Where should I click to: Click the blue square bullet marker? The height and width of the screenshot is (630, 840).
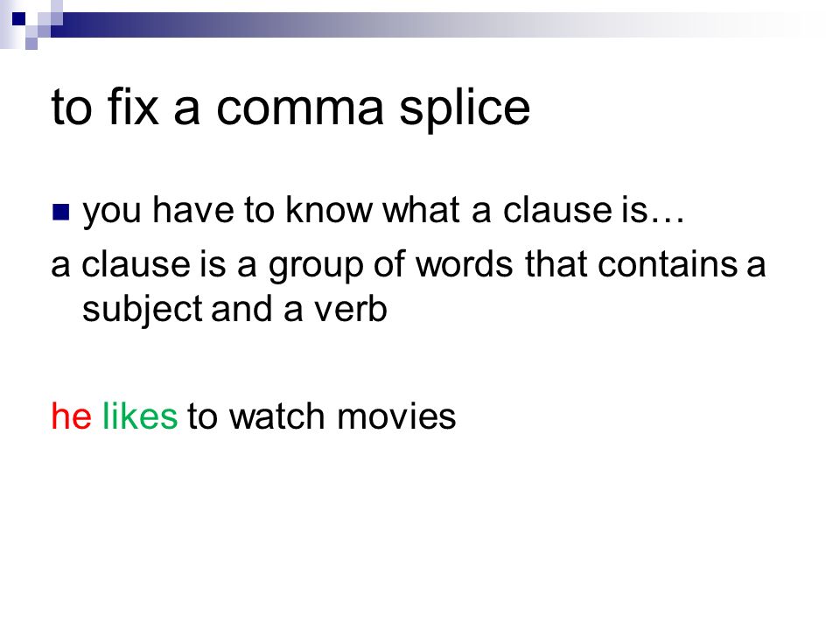coord(61,212)
